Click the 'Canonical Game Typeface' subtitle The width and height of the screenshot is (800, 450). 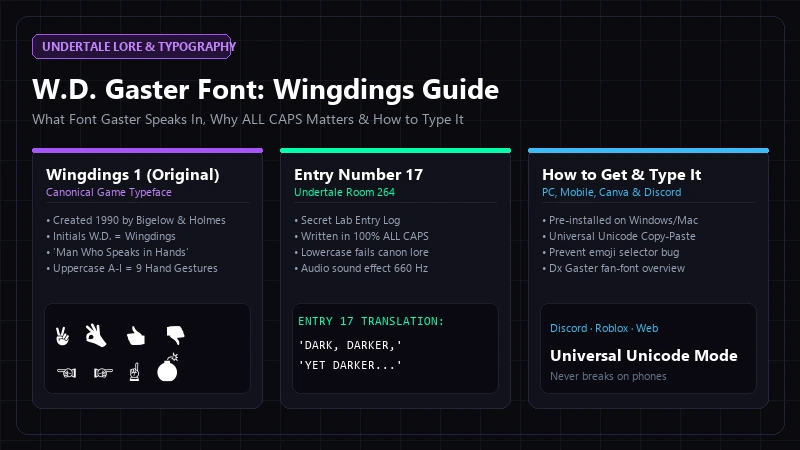[109, 192]
